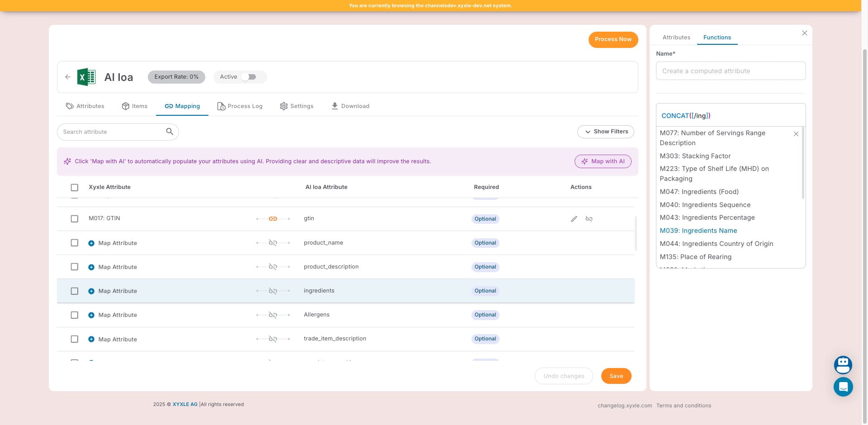Viewport: 868px width, 425px height.
Task: Choose M047: Ingredients (Food) option
Action: [699, 192]
